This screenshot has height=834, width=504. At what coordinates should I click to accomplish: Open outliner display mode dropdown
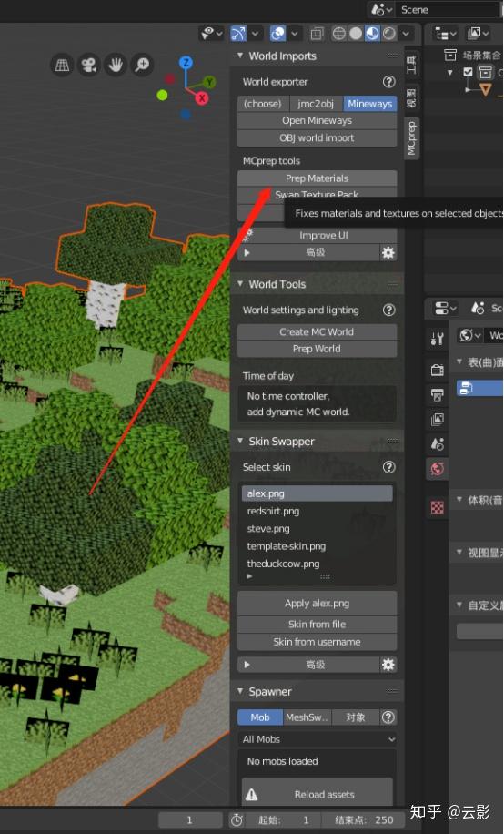478,34
